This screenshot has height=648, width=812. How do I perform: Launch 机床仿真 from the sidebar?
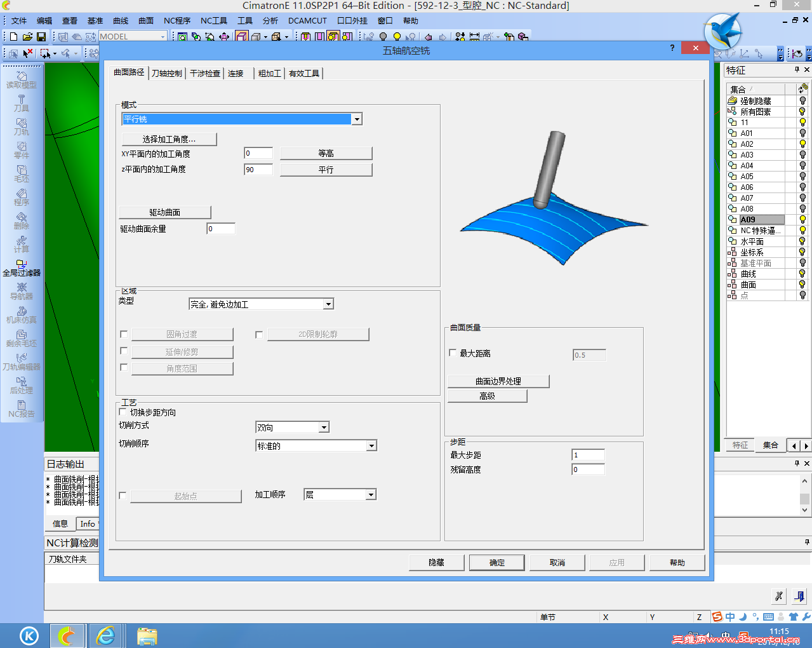point(22,315)
